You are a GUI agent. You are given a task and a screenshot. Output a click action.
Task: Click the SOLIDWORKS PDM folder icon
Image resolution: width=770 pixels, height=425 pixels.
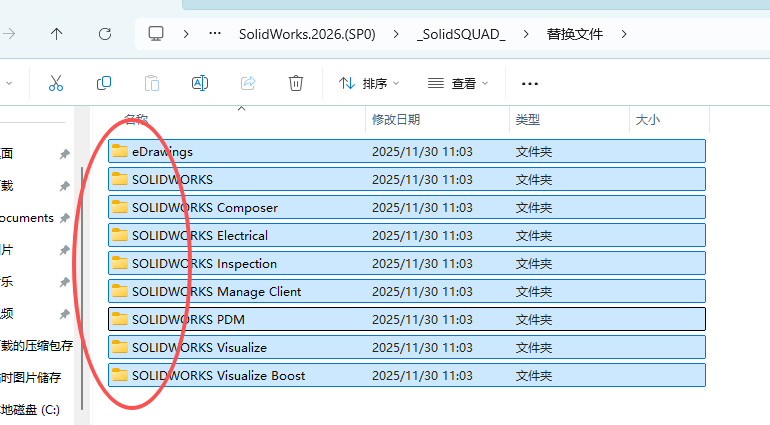[x=119, y=319]
